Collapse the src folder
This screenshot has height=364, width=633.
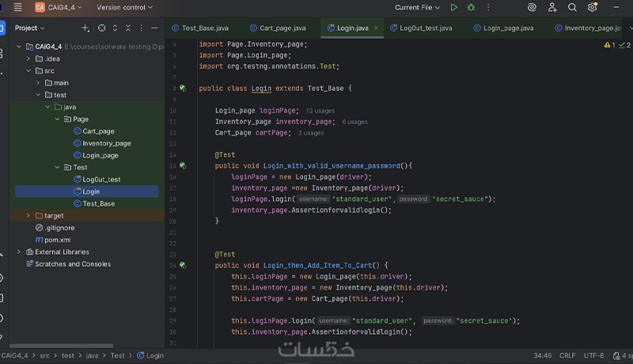28,71
